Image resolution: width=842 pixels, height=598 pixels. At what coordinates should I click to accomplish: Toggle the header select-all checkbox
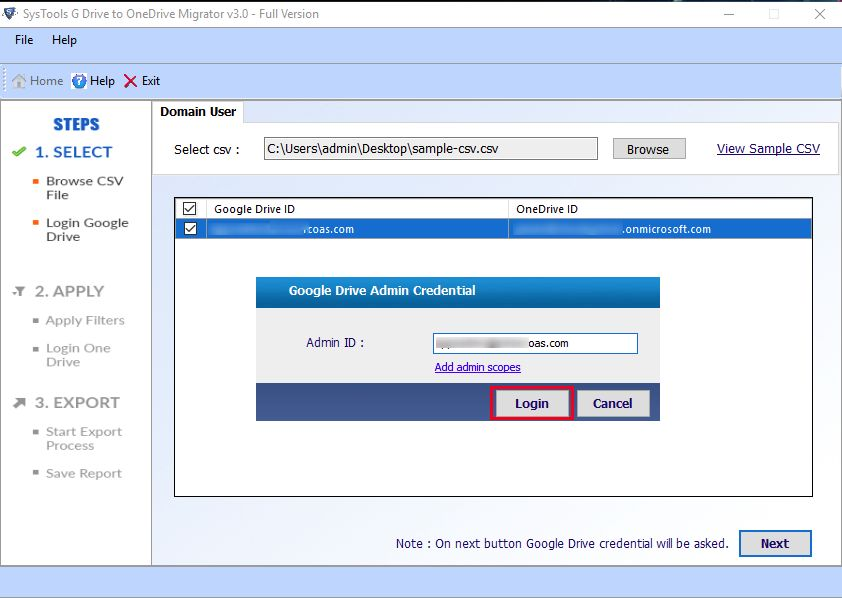click(190, 208)
